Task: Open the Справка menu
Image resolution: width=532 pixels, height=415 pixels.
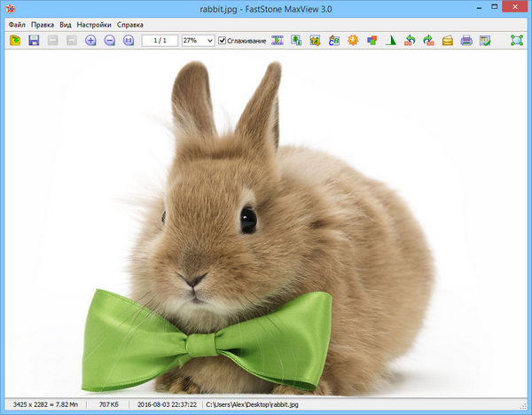Action: pyautogui.click(x=129, y=25)
